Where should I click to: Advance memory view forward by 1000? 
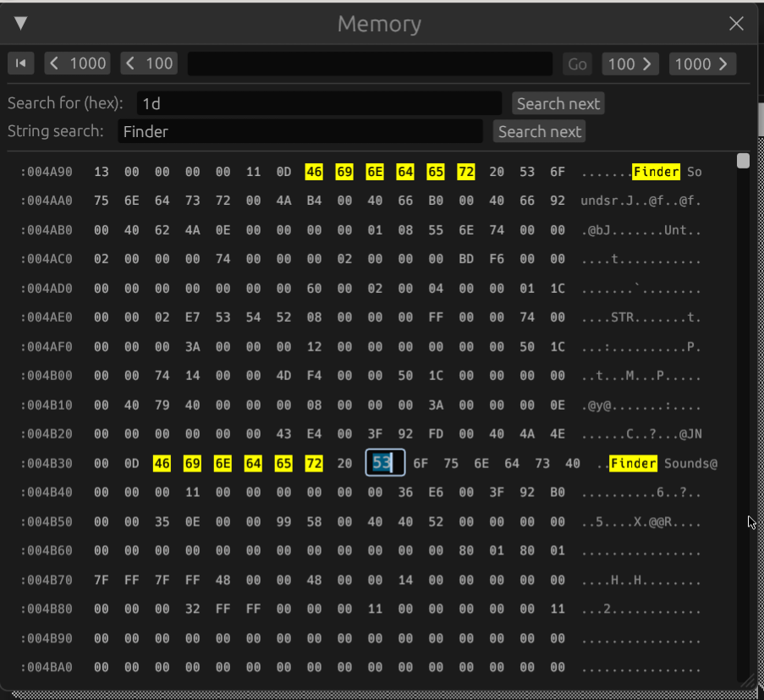[702, 63]
